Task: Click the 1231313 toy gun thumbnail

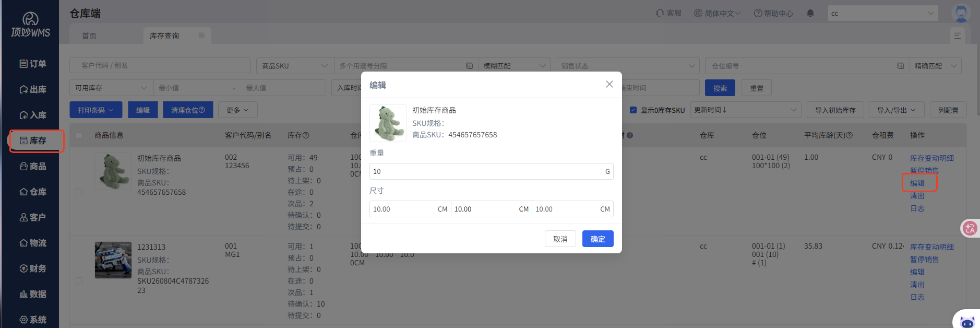Action: (x=113, y=260)
